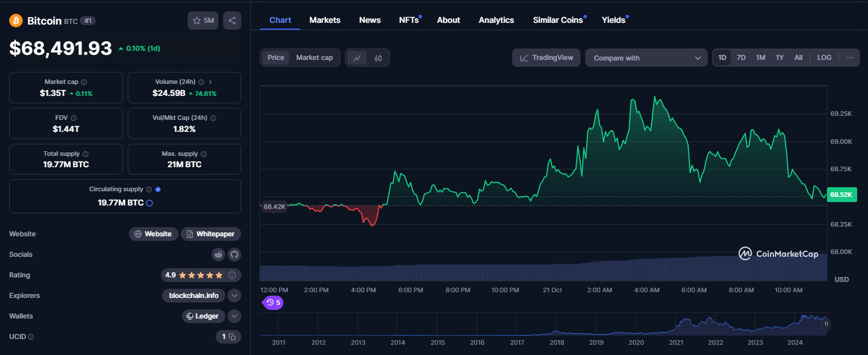Open the Compare with dropdown

point(646,58)
